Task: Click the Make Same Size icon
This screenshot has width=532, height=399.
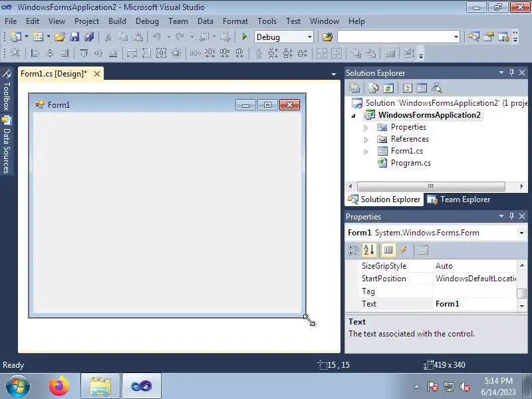Action: (161, 53)
